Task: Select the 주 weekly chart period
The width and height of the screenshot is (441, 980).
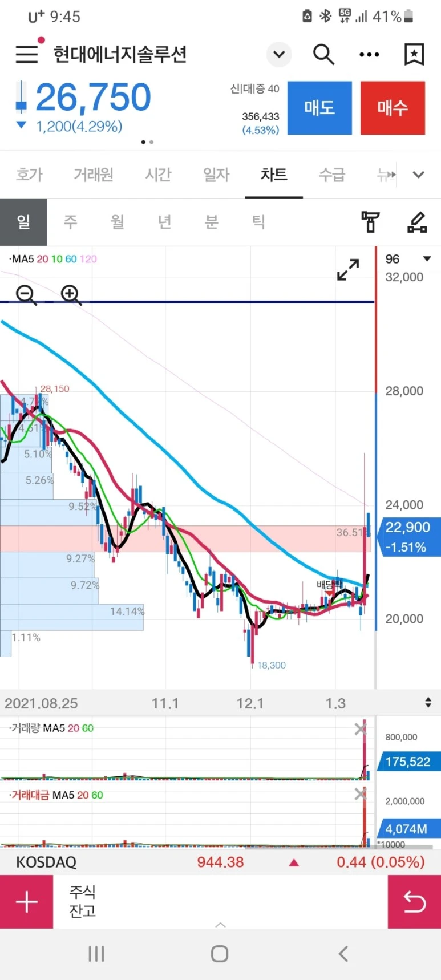Action: [70, 222]
